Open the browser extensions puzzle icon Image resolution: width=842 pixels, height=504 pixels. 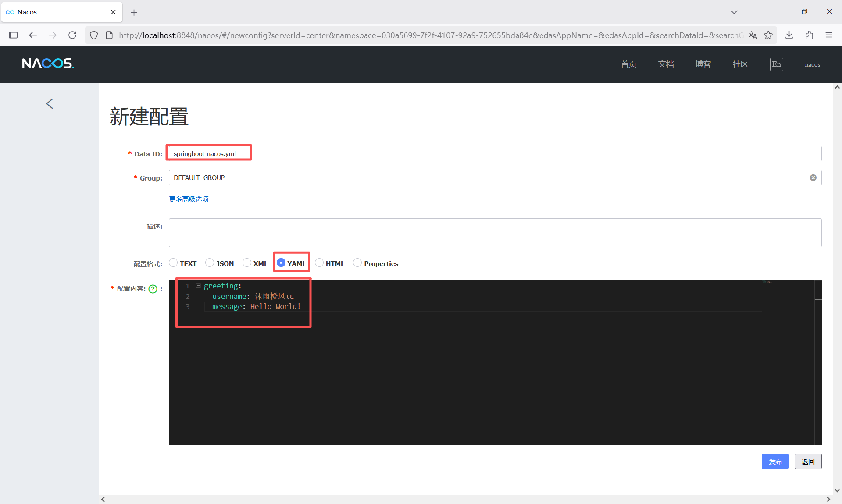tap(809, 35)
